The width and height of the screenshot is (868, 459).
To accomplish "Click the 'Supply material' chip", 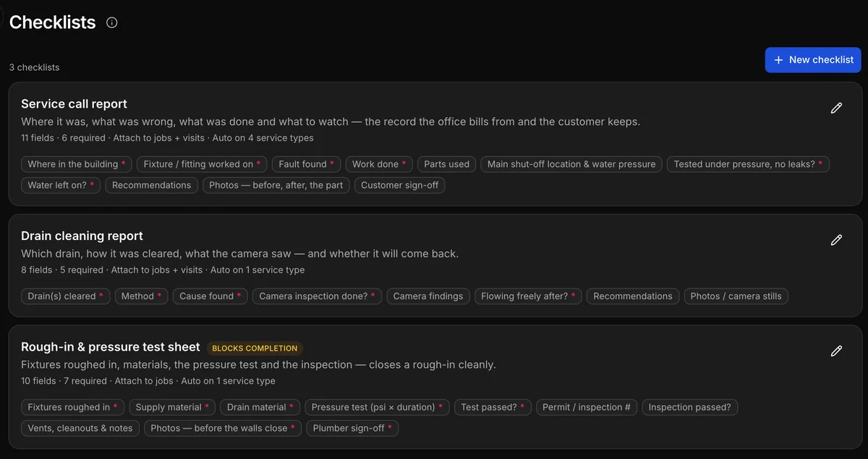I will click(172, 407).
